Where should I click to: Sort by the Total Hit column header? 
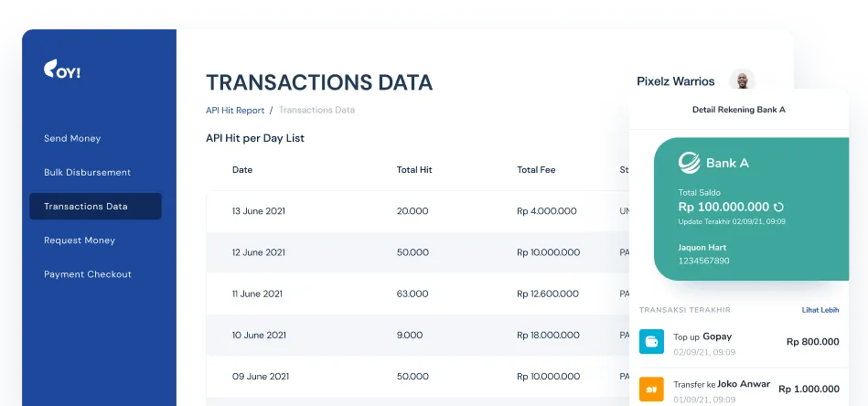click(414, 170)
